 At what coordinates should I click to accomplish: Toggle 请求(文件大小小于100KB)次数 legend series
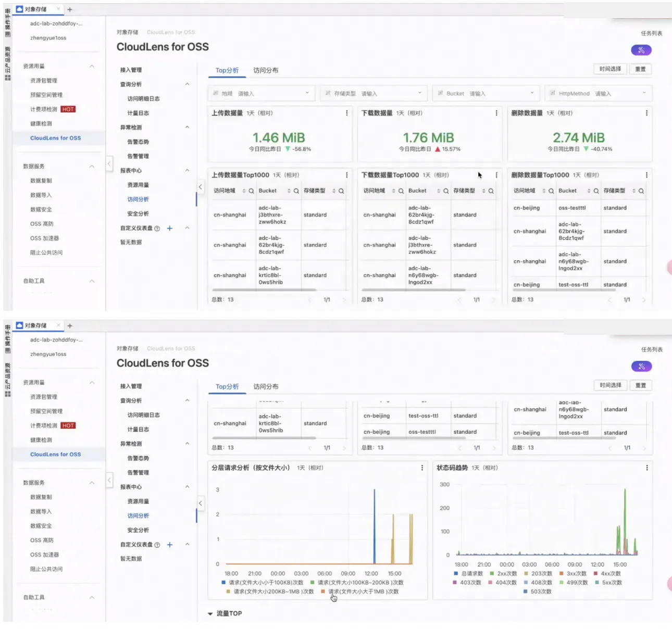(262, 583)
